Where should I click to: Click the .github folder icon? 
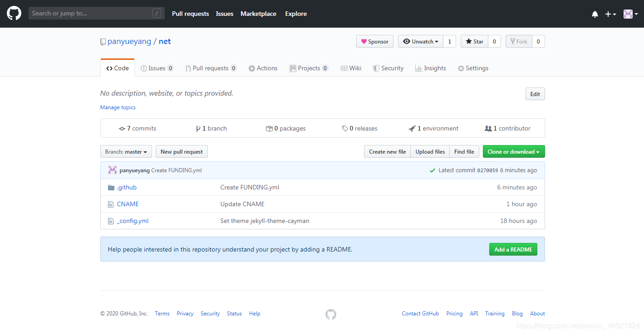pos(111,187)
